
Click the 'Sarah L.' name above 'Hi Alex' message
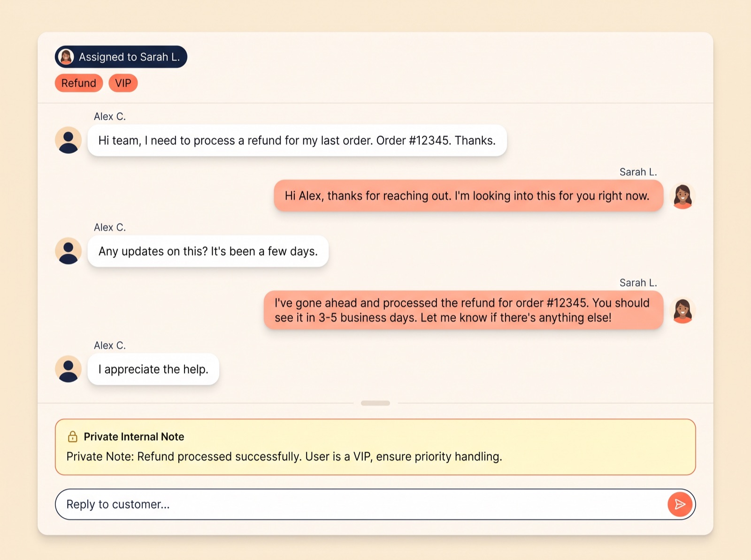click(x=638, y=172)
